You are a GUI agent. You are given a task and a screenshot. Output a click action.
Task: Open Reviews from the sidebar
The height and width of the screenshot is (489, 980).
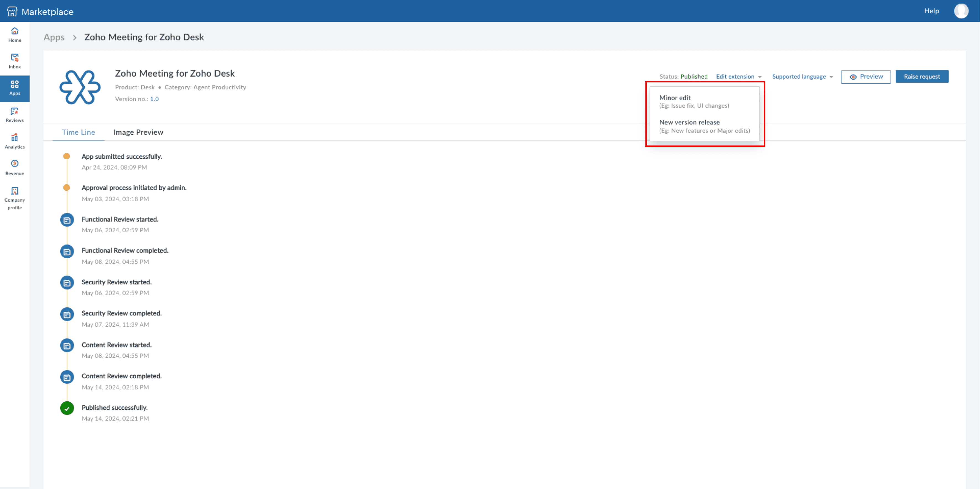(x=15, y=115)
